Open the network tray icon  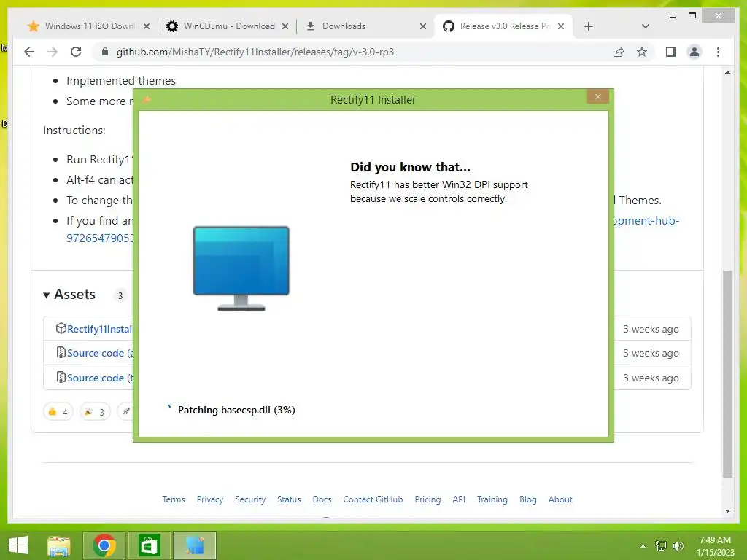pyautogui.click(x=661, y=546)
